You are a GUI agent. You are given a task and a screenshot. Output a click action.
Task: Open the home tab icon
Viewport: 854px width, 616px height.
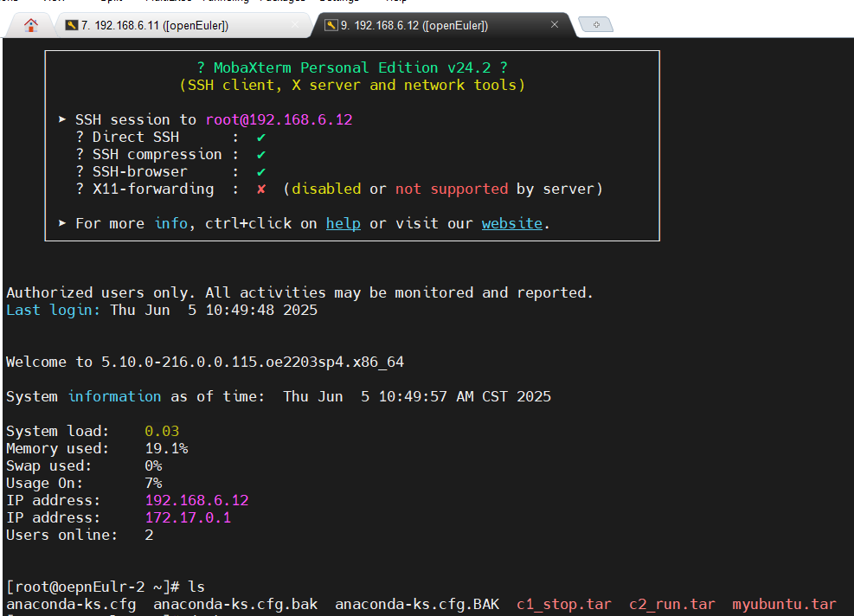(x=31, y=25)
